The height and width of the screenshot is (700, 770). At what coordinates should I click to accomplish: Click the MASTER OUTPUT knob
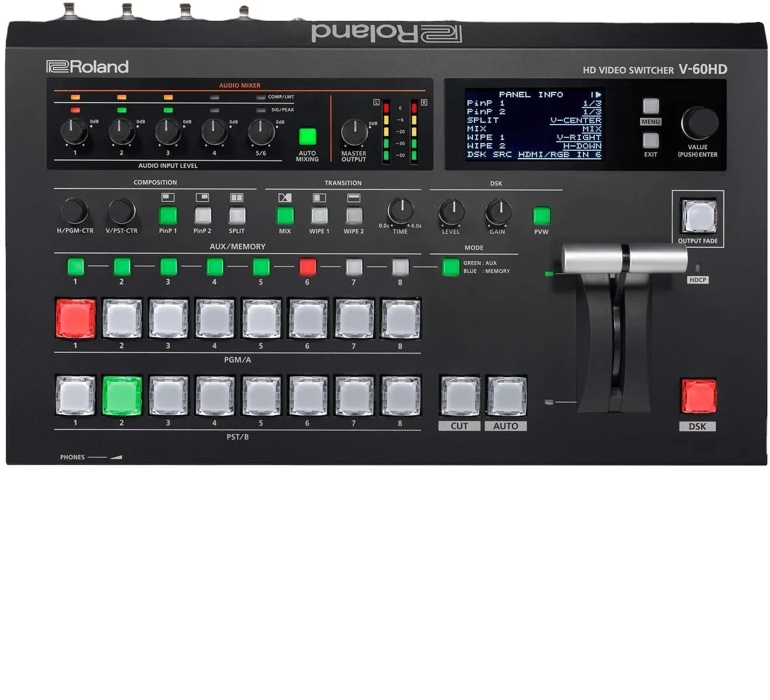click(354, 132)
